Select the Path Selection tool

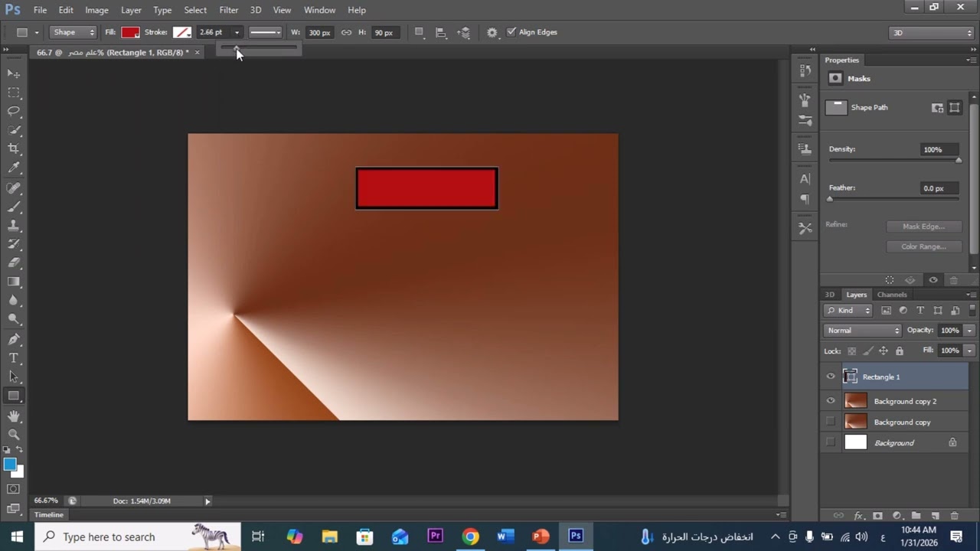(x=14, y=377)
